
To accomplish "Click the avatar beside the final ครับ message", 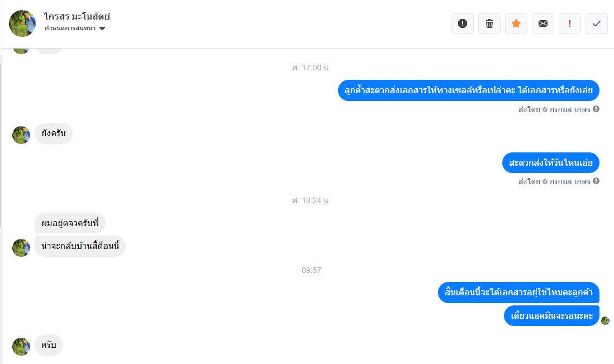I will pos(21,347).
